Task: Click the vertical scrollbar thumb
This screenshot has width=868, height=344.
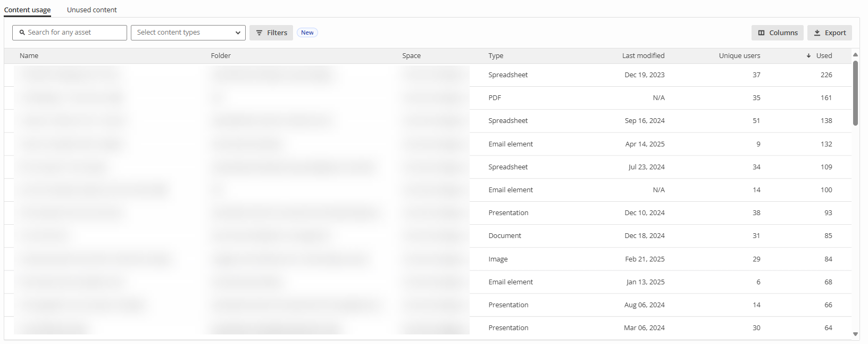Action: click(x=855, y=93)
